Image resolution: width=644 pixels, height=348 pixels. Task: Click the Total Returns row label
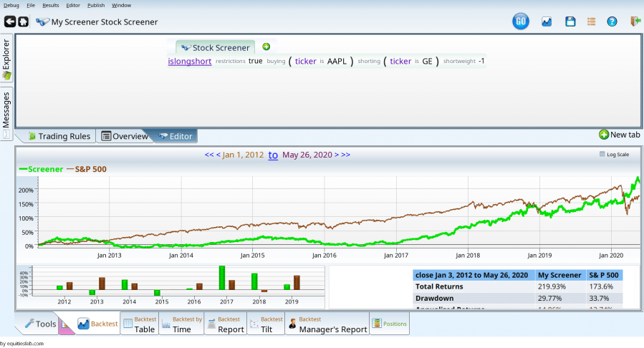point(439,286)
